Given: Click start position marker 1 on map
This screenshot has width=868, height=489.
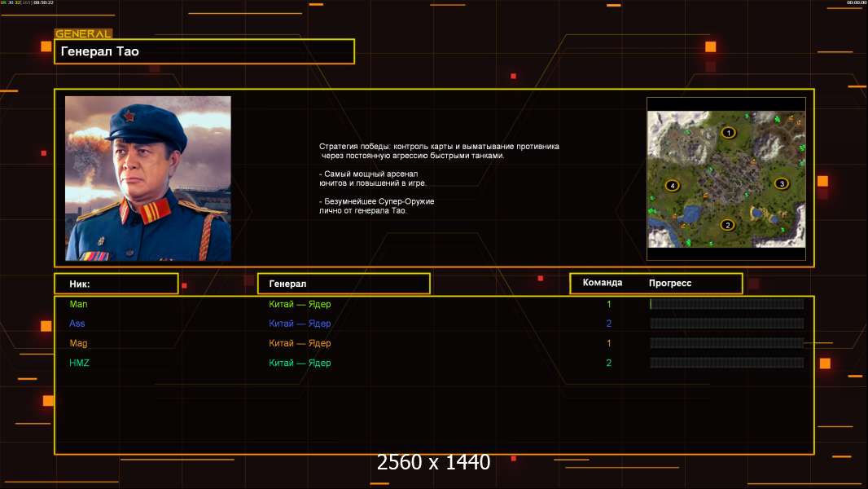Looking at the screenshot, I should click(x=729, y=132).
